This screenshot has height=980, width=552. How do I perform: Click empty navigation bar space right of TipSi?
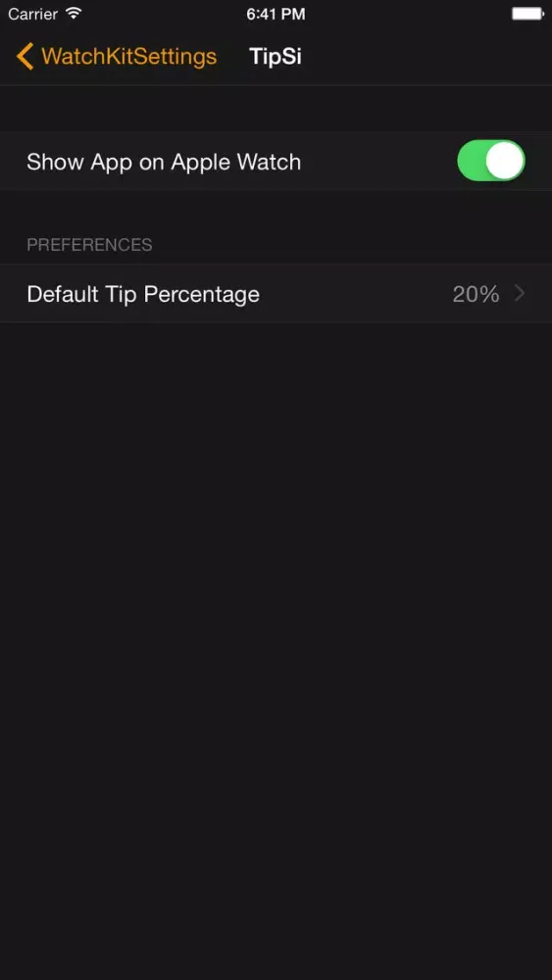(x=426, y=56)
